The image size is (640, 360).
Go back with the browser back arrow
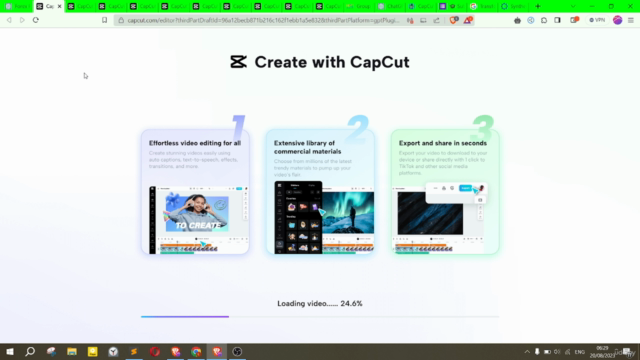(9, 20)
